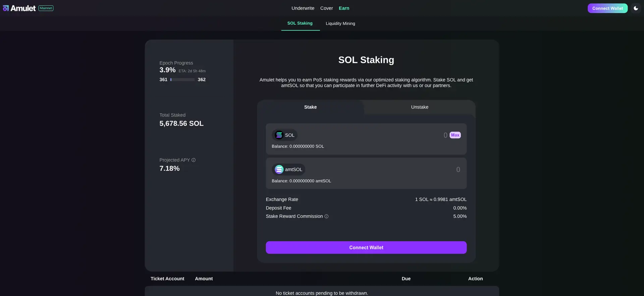
Task: Click the amtSOL token icon
Action: click(x=279, y=170)
